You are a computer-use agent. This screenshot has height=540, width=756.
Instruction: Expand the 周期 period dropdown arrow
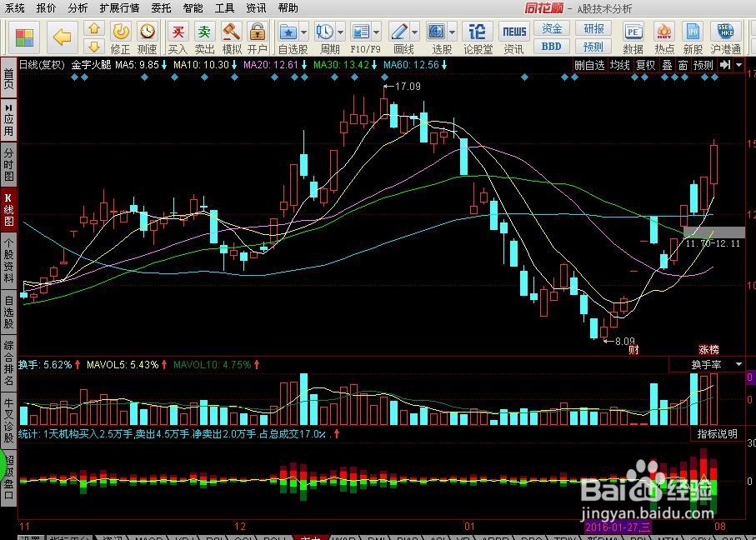click(x=341, y=32)
